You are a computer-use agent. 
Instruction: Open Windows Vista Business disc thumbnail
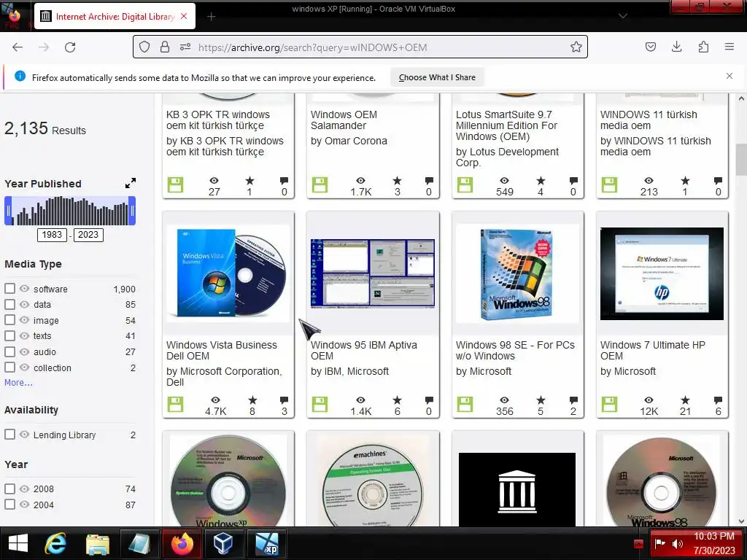point(228,273)
